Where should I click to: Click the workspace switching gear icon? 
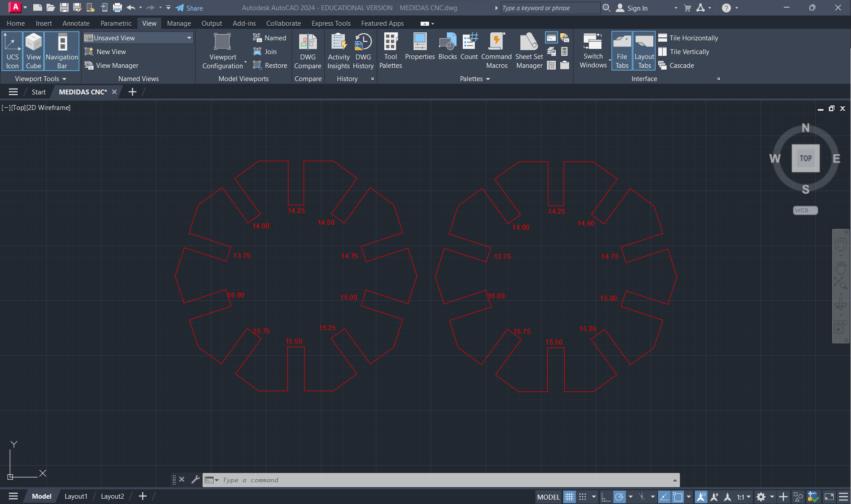point(761,497)
